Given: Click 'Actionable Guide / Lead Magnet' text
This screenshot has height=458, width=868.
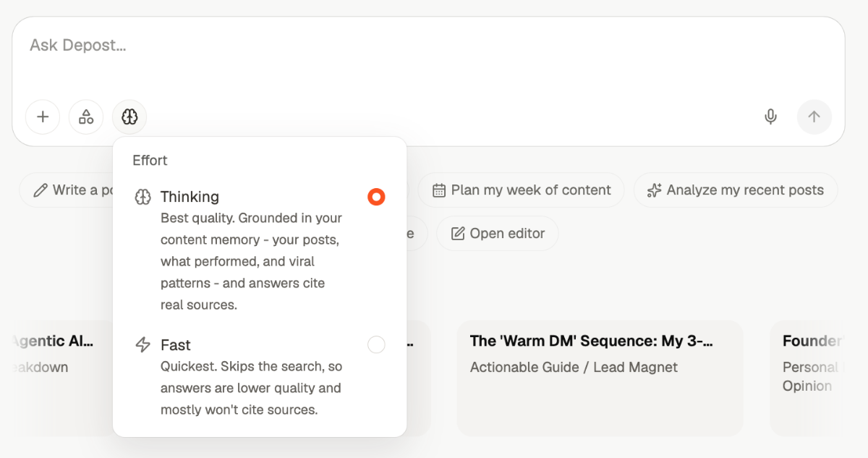Looking at the screenshot, I should click(574, 368).
